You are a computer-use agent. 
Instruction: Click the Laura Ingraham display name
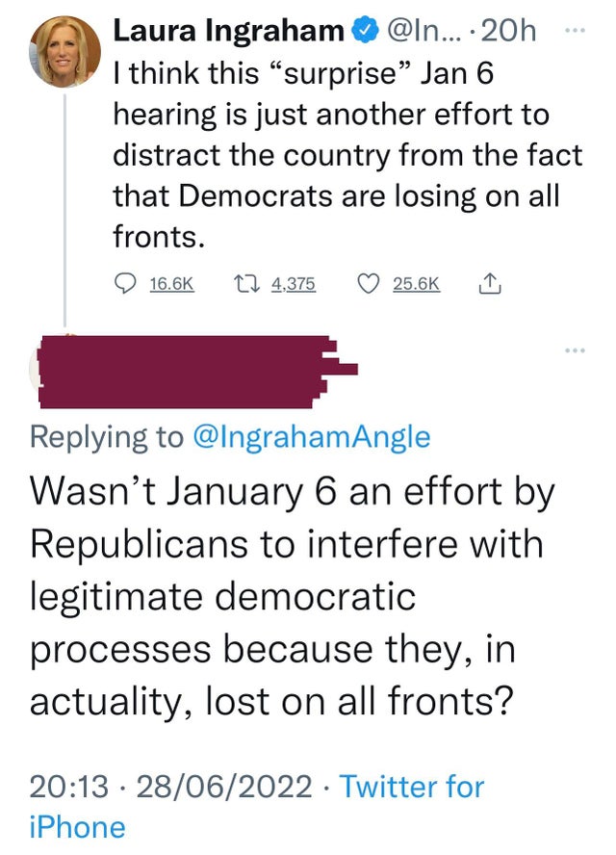228,31
